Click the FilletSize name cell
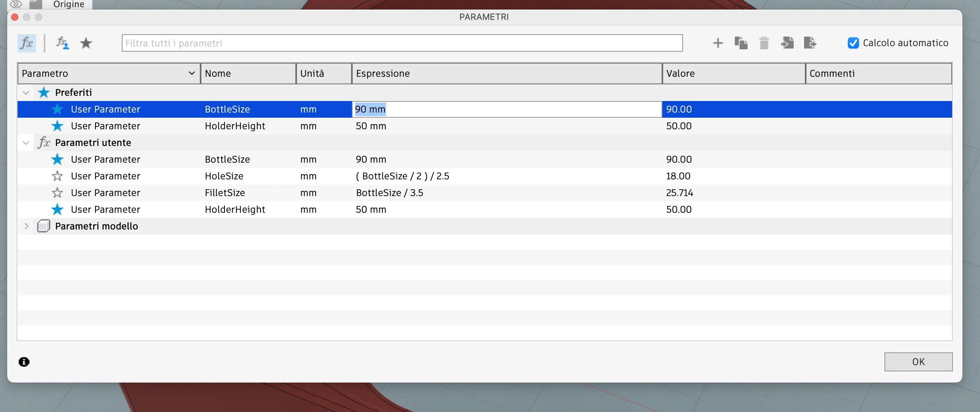This screenshot has width=980, height=412. click(225, 193)
